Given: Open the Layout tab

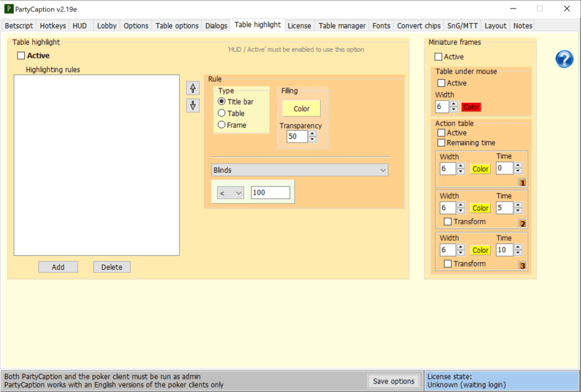Looking at the screenshot, I should click(x=495, y=26).
